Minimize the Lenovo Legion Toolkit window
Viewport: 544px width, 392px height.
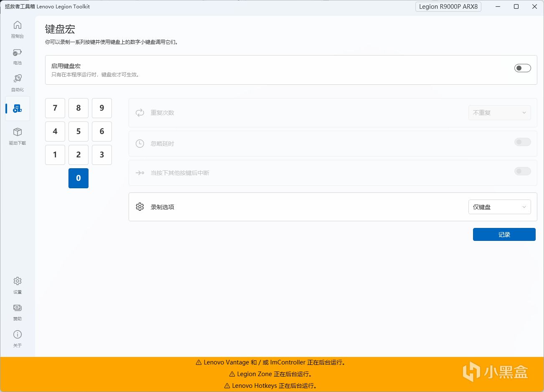[498, 7]
